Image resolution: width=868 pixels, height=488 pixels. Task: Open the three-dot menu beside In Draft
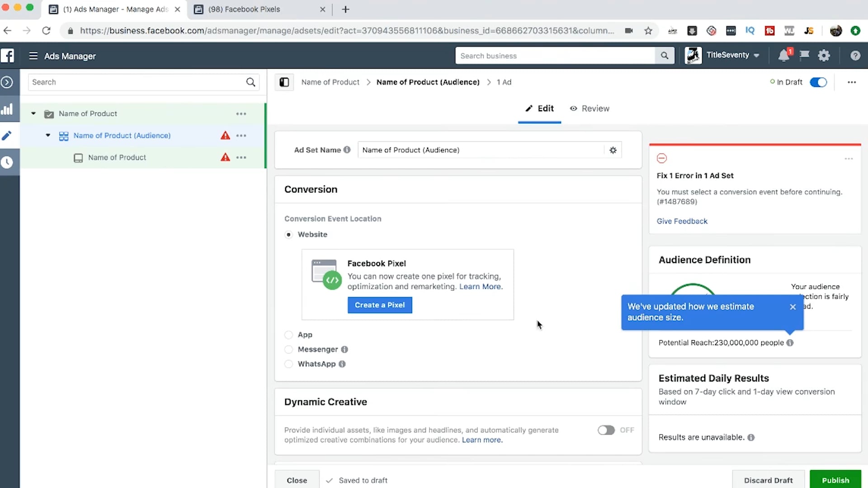(x=852, y=82)
